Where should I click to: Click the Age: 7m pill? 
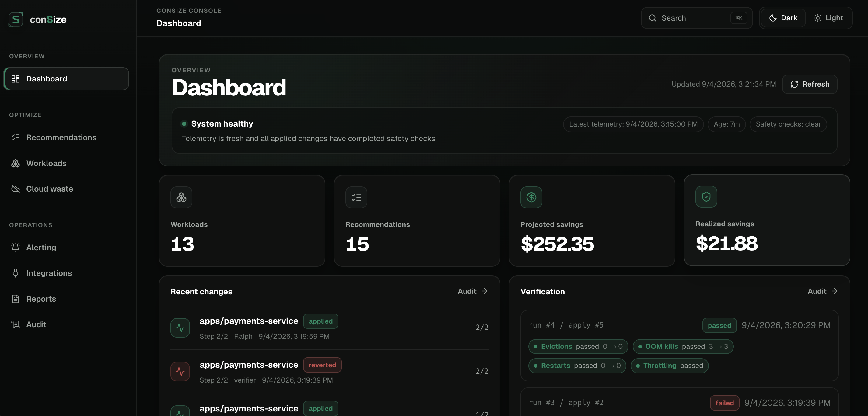pos(726,124)
